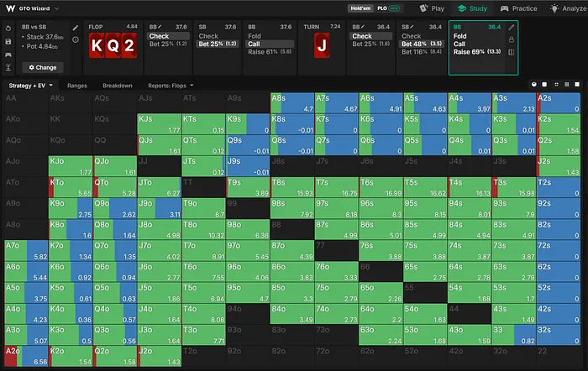Click the compare icon below the lock
The height and width of the screenshot is (371, 588).
coord(511,52)
